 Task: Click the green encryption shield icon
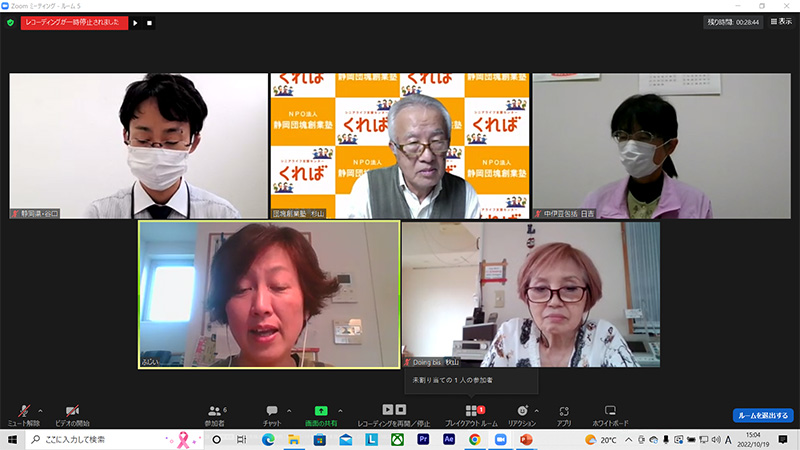click(x=10, y=22)
